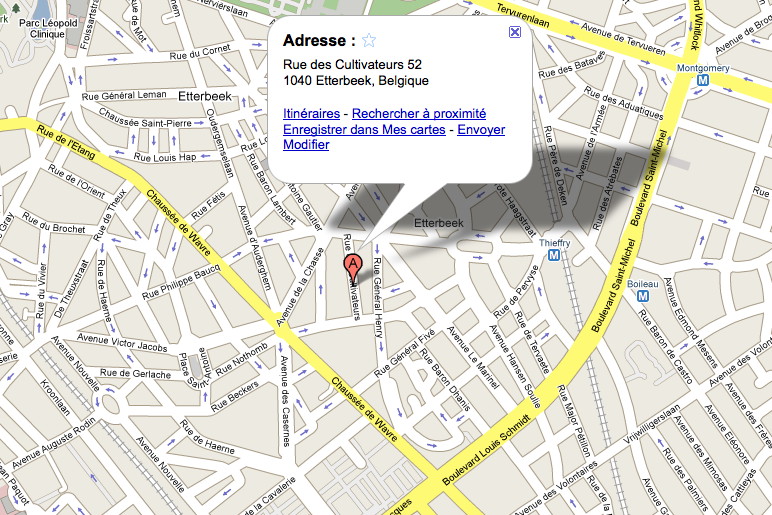
Task: Click the Rue Baron de Castro label
Action: [x=665, y=346]
